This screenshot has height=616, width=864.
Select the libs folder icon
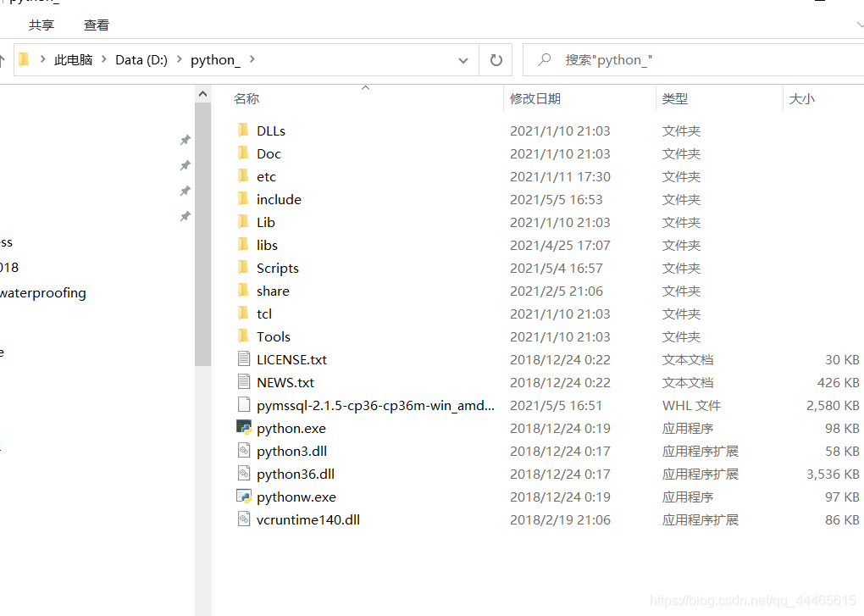(244, 245)
